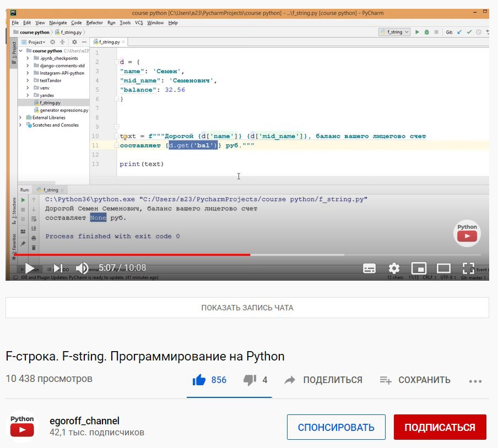
Task: Dislike the video with thumbs down
Action: click(250, 380)
